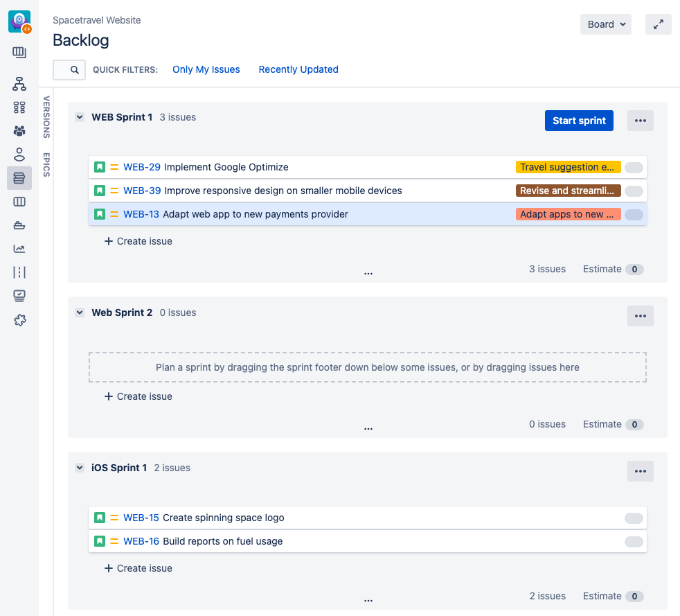Open the grid components sidebar icon
680x616 pixels.
[19, 107]
